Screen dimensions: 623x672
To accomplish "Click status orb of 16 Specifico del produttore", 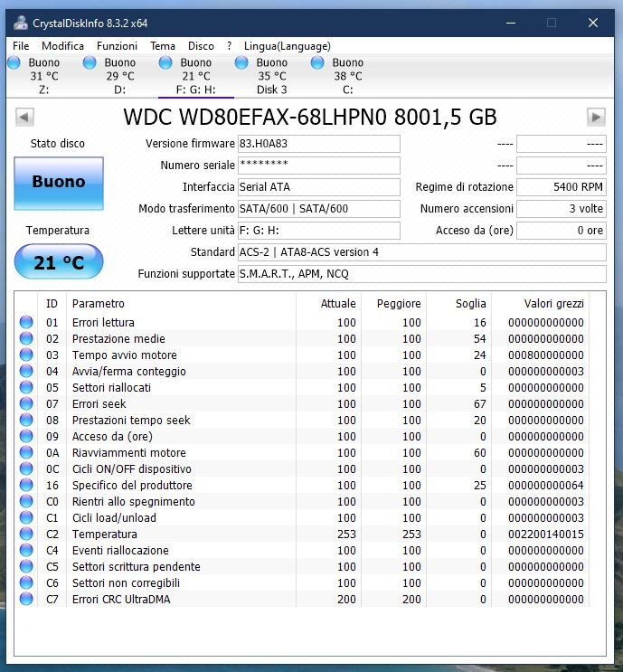I will (26, 485).
